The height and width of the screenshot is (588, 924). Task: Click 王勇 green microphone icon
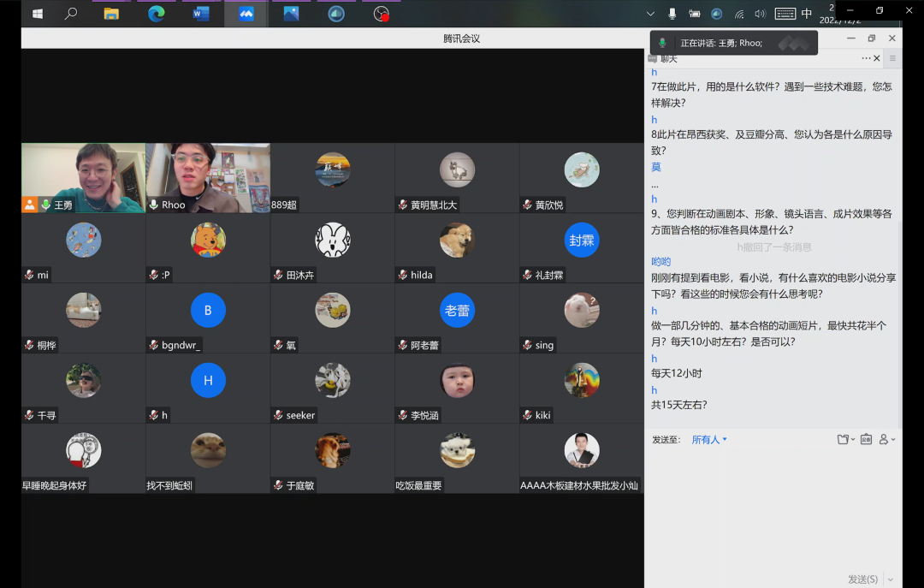(45, 205)
